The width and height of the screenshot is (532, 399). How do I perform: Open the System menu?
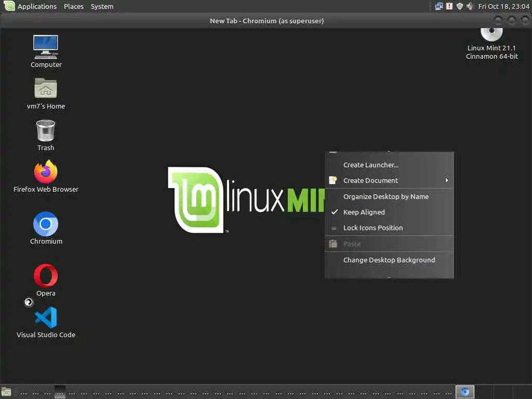pyautogui.click(x=102, y=6)
